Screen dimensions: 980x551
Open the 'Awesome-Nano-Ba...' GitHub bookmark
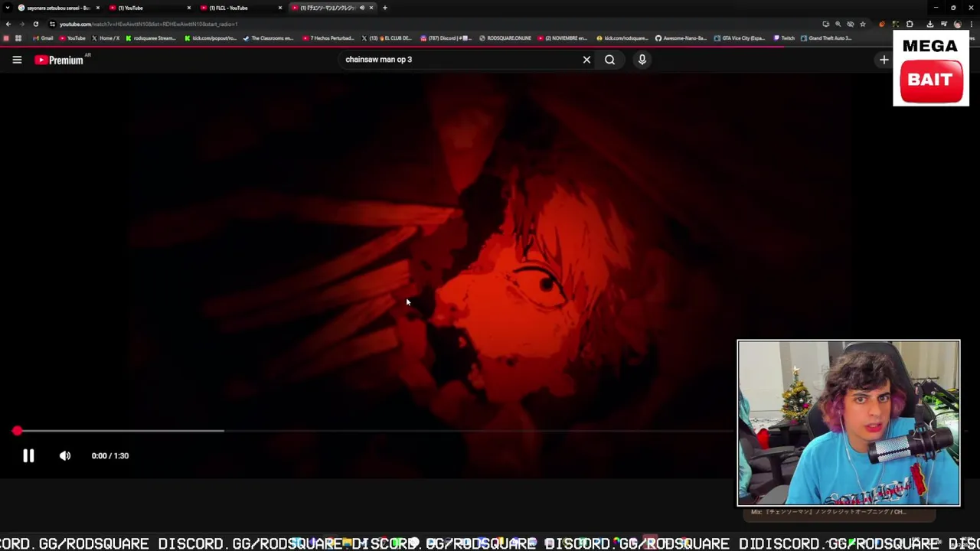tap(681, 38)
